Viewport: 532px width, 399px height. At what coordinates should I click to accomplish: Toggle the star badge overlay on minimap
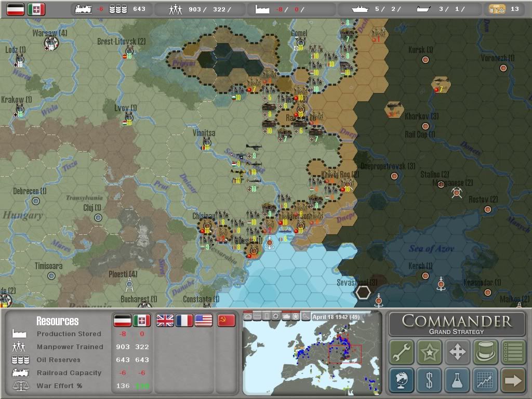[296, 316]
